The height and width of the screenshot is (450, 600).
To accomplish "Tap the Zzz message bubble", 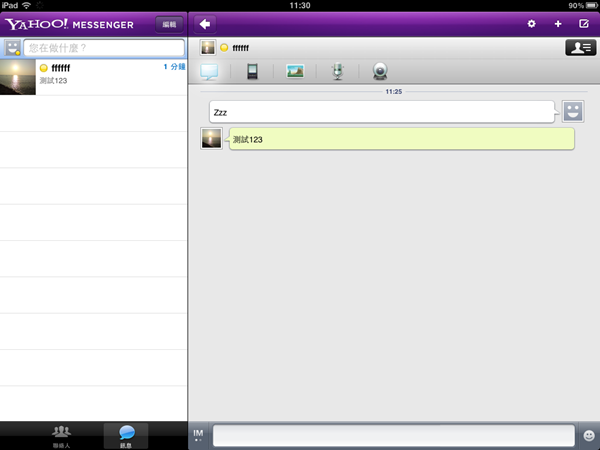I will 382,112.
